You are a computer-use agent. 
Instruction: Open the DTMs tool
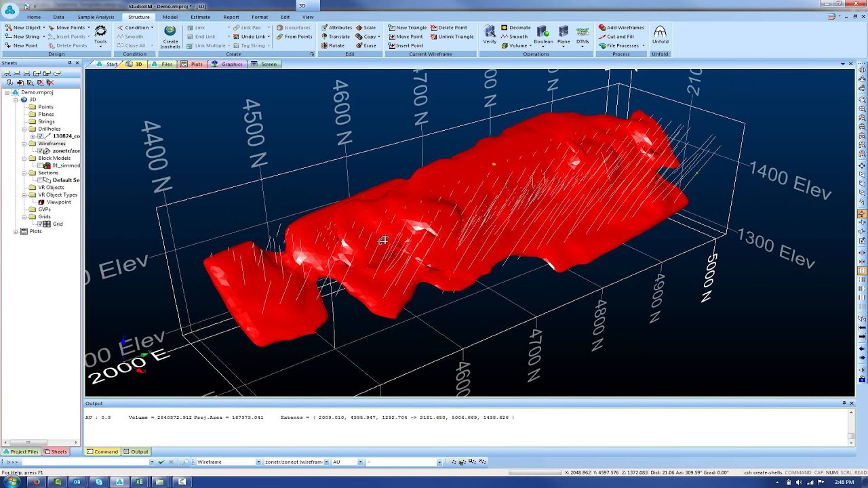click(583, 35)
